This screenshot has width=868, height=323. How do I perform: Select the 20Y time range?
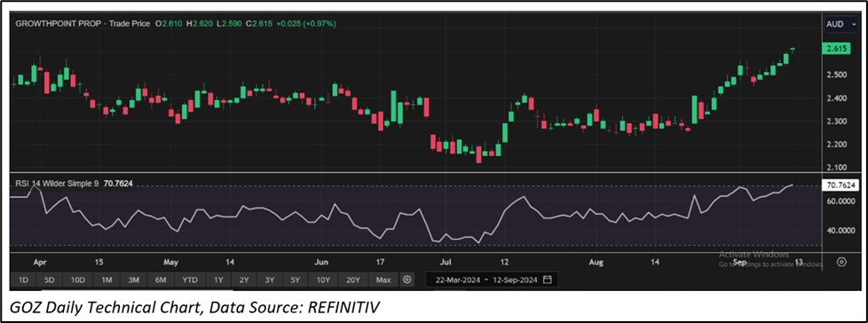click(x=352, y=280)
